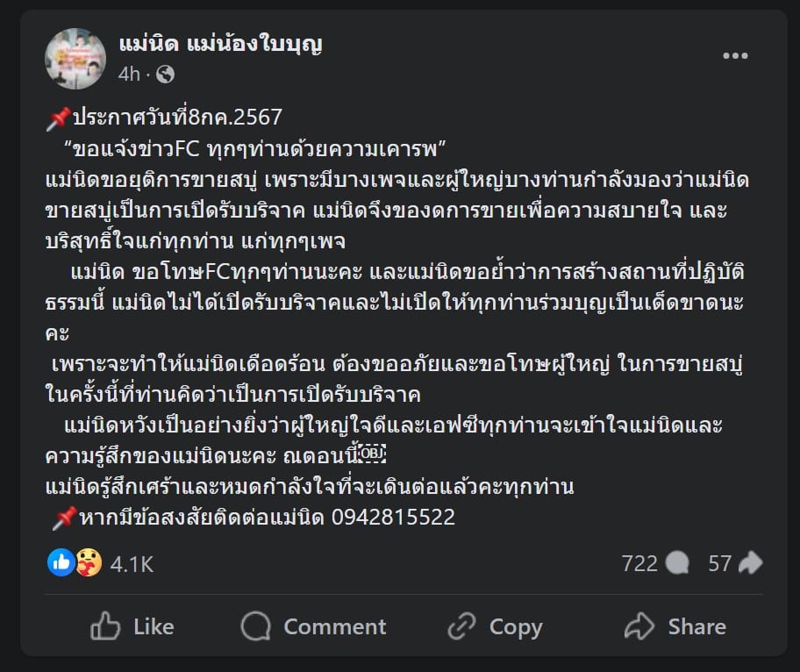Click the 4h post timestamp

(x=129, y=74)
